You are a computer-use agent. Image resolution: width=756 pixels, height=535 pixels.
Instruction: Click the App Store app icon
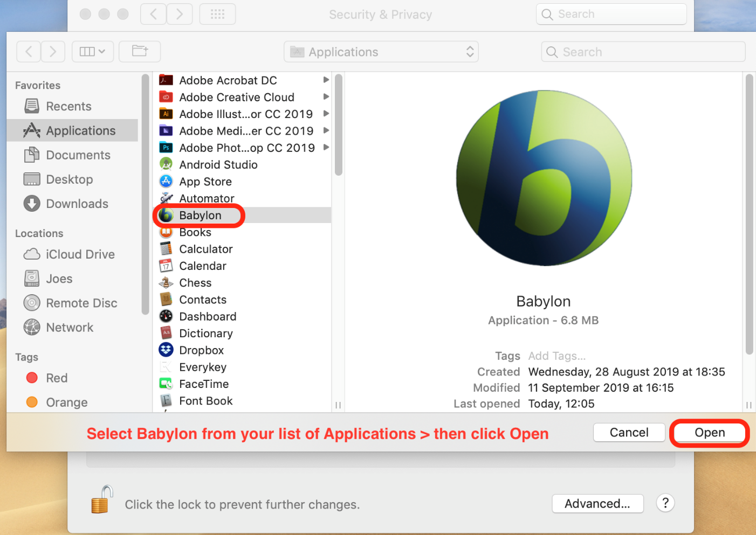[166, 182]
